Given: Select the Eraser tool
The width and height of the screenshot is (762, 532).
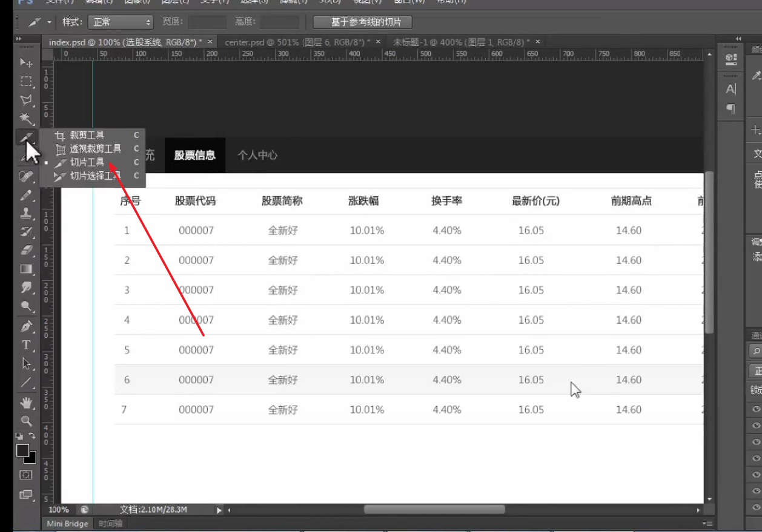Looking at the screenshot, I should pyautogui.click(x=26, y=250).
